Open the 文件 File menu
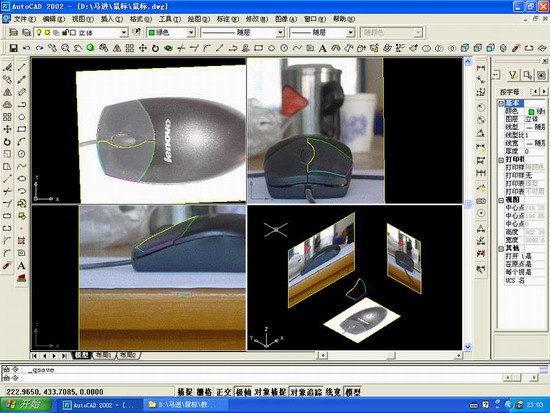Viewport: 550px width, 413px height. tap(24, 19)
